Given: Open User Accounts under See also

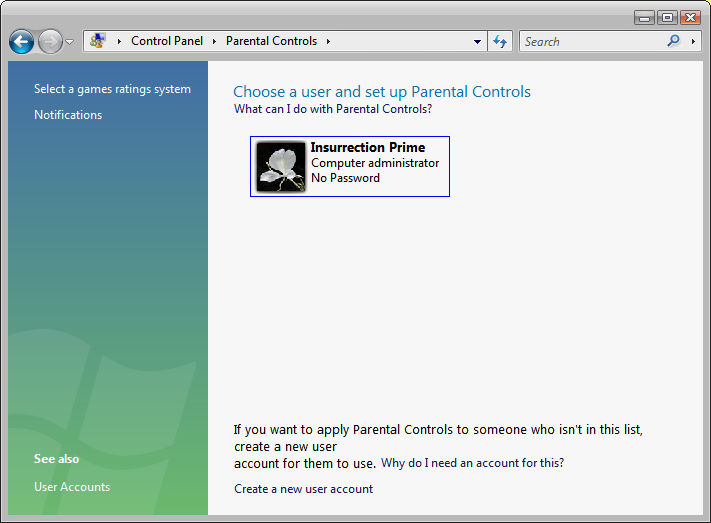Looking at the screenshot, I should tap(72, 487).
